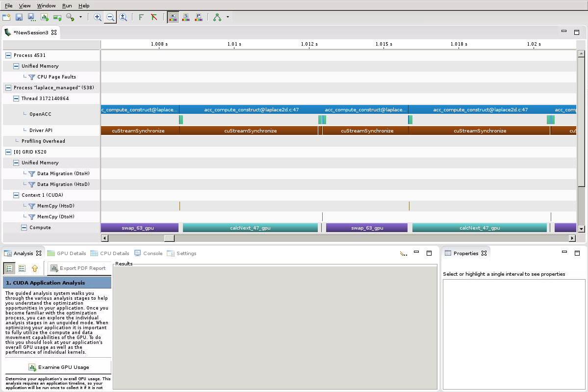Click the Examine GPU Usage button

tap(58, 367)
